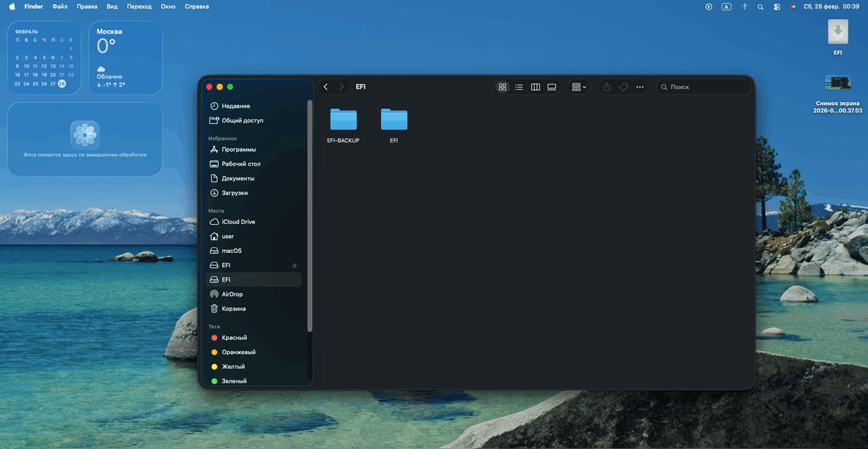Open the macOS volume in the sidebar
Viewport: 868px width, 449px height.
(254, 250)
